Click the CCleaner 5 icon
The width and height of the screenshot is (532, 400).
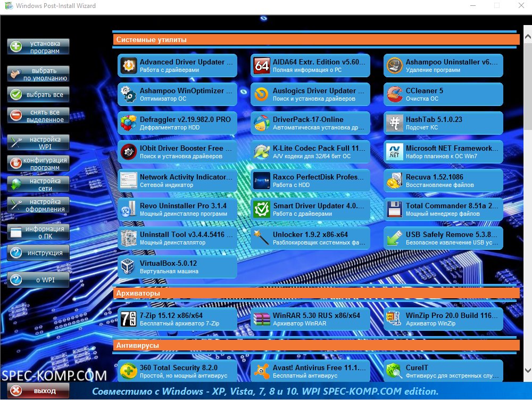[395, 94]
